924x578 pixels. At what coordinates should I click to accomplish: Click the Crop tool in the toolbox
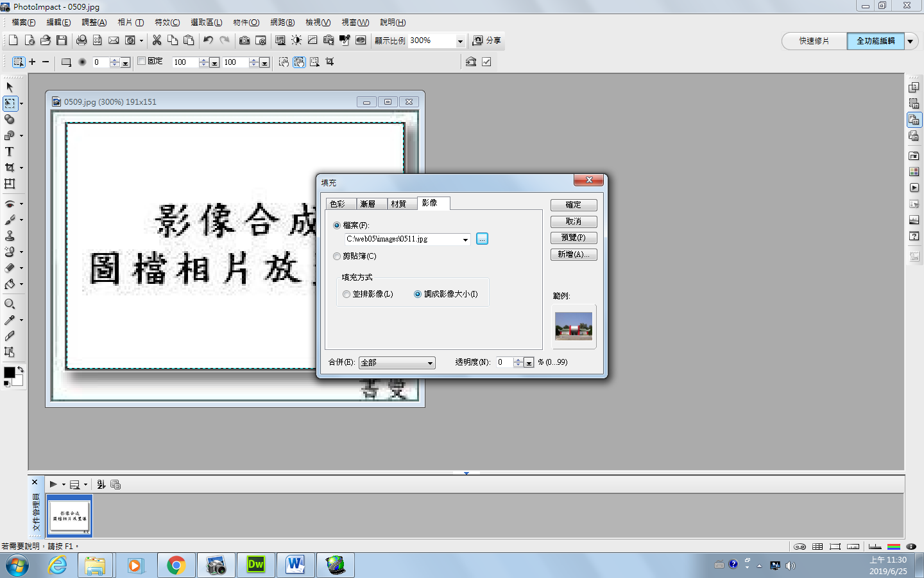click(x=10, y=168)
